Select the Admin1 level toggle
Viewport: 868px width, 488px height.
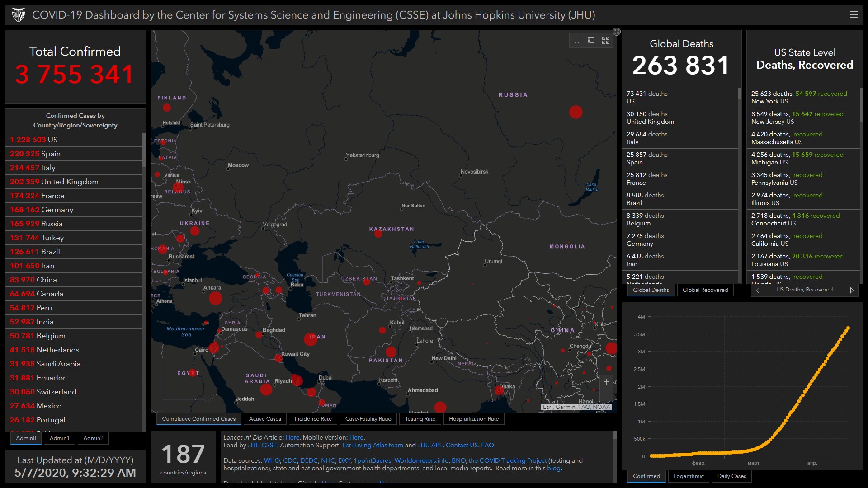click(59, 438)
